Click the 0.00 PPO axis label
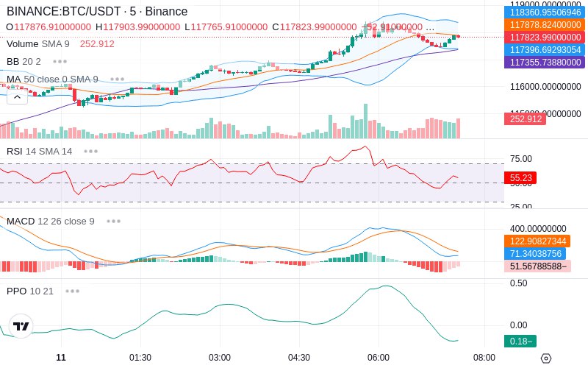Screen dimensions: 588x368 point(519,325)
